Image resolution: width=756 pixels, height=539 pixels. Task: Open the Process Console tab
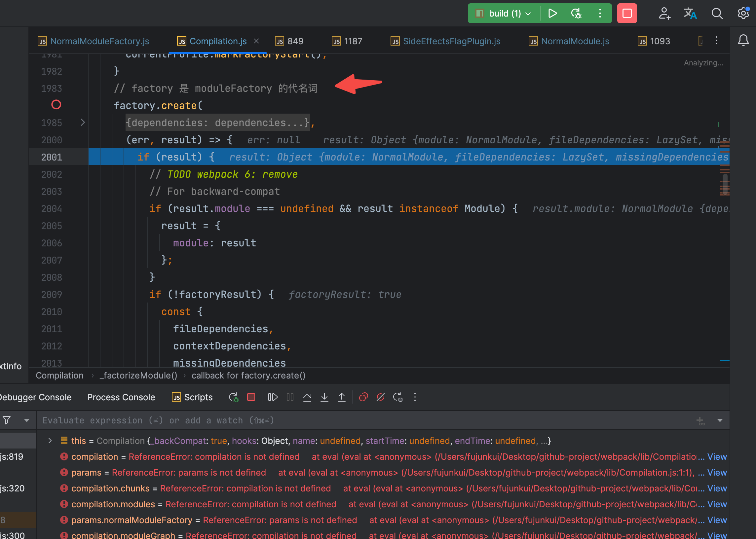point(121,397)
